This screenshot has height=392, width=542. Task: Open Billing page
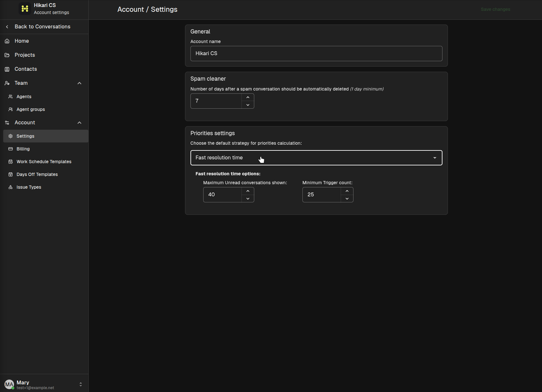(x=46, y=149)
